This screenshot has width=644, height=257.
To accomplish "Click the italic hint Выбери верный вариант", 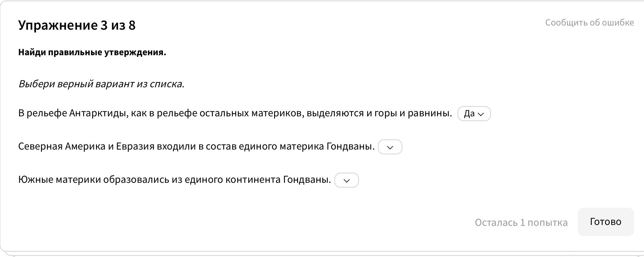I will 101,84.
